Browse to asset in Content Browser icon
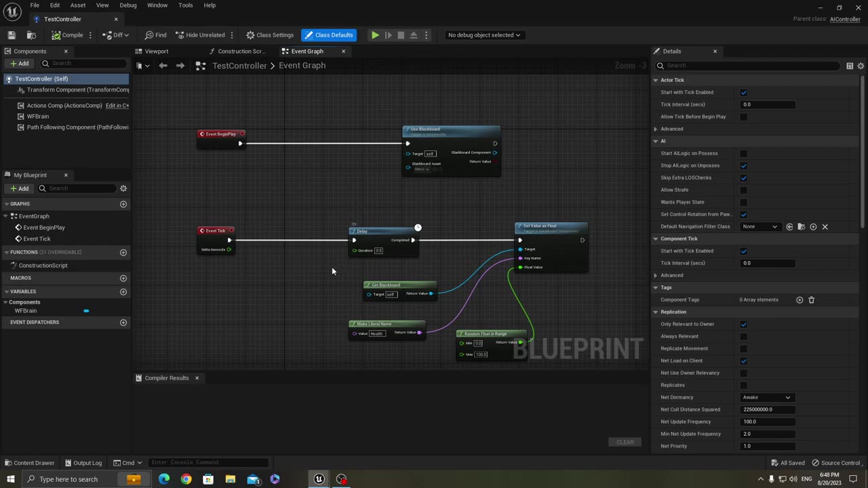Screen dimensions: 868x488 point(31,35)
